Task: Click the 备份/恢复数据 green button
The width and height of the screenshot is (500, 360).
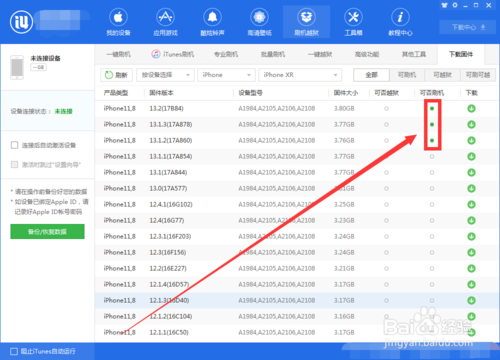Action: [x=47, y=232]
